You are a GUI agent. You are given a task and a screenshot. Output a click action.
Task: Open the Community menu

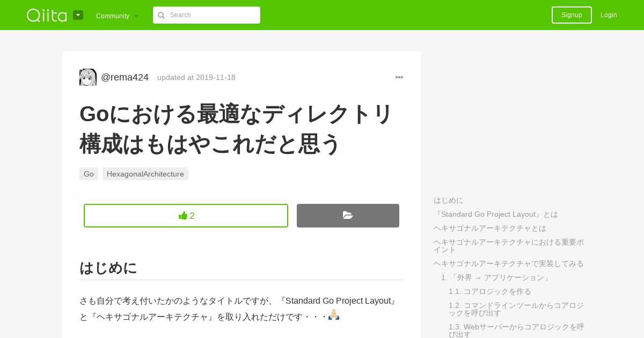tap(117, 16)
